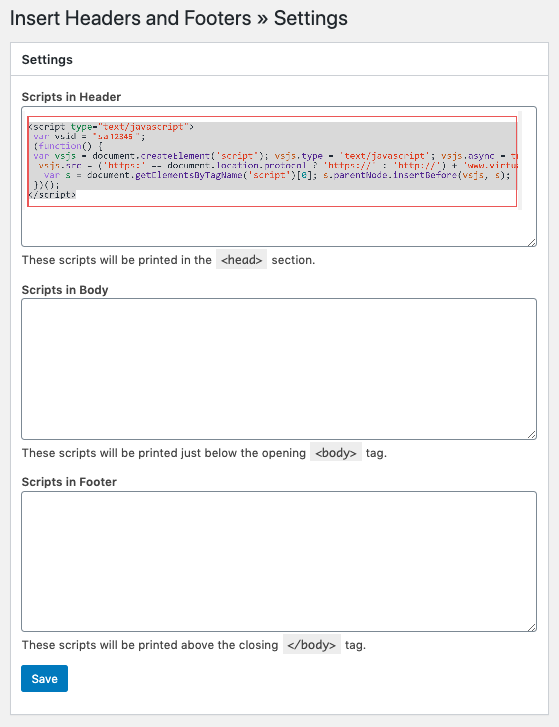Click the Scripts in Body resize handle

532,434
